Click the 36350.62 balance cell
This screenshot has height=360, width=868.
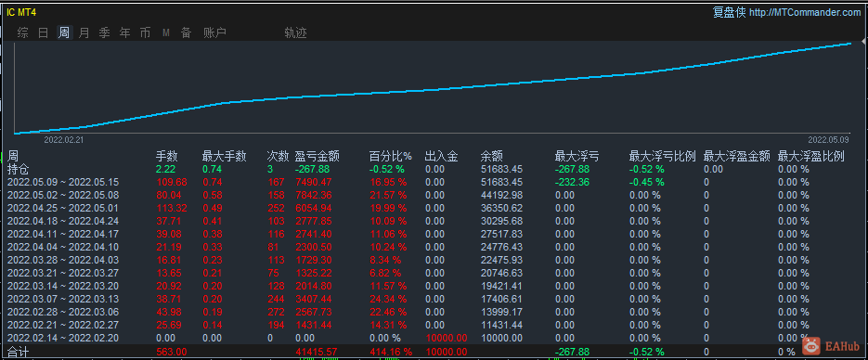pyautogui.click(x=501, y=208)
